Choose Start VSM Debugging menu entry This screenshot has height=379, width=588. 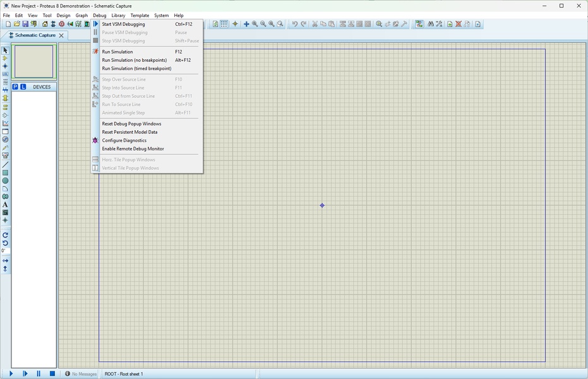(124, 24)
